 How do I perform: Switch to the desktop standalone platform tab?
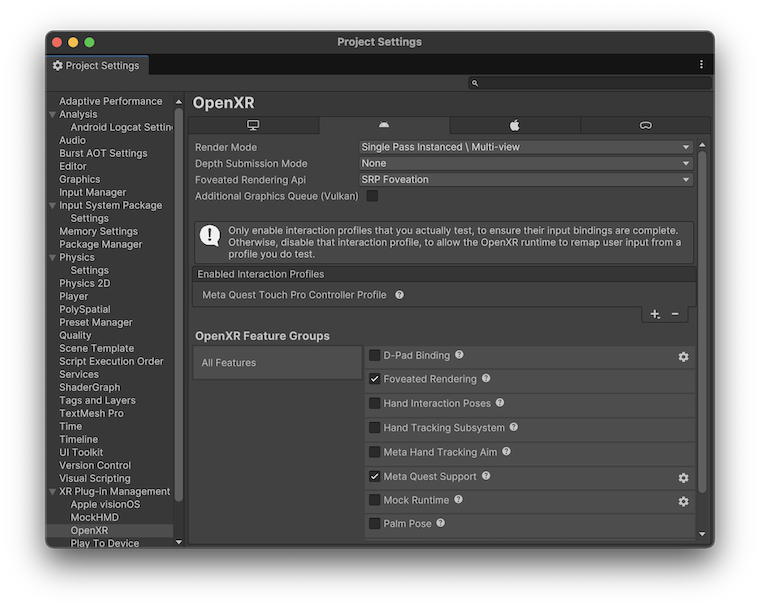pos(253,125)
